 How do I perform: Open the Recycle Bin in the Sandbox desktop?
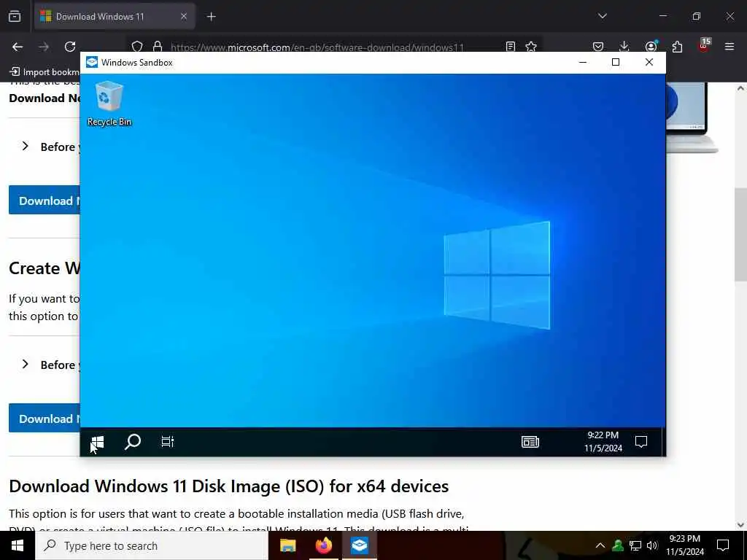point(109,104)
